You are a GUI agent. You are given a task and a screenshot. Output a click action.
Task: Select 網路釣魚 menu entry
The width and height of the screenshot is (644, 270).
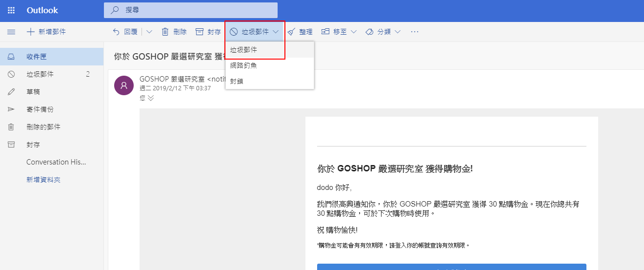(270, 65)
